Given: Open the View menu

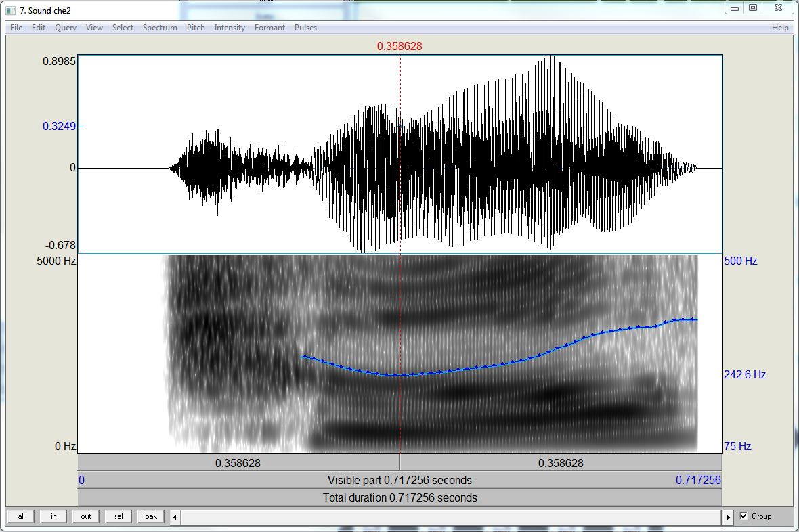Looking at the screenshot, I should (x=94, y=28).
